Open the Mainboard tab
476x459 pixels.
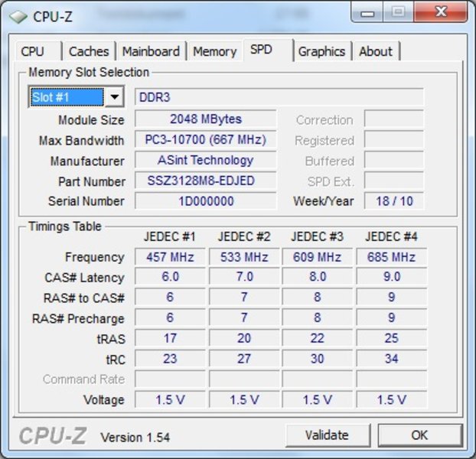(151, 51)
